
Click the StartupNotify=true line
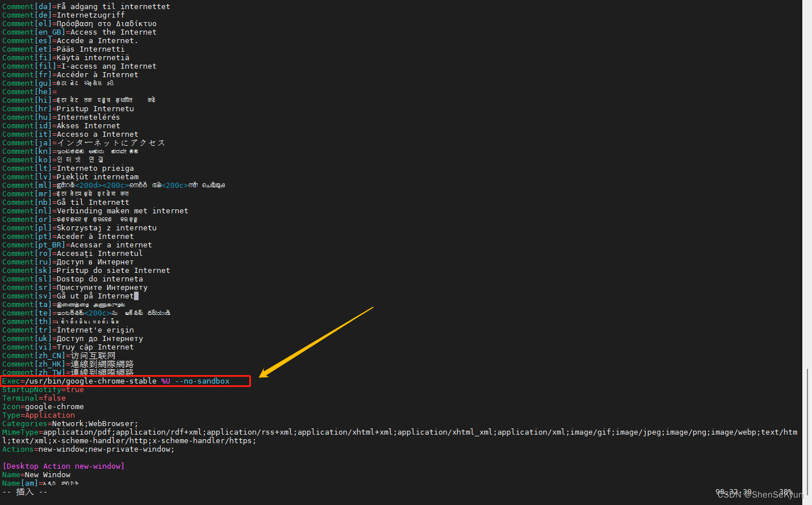pos(43,390)
